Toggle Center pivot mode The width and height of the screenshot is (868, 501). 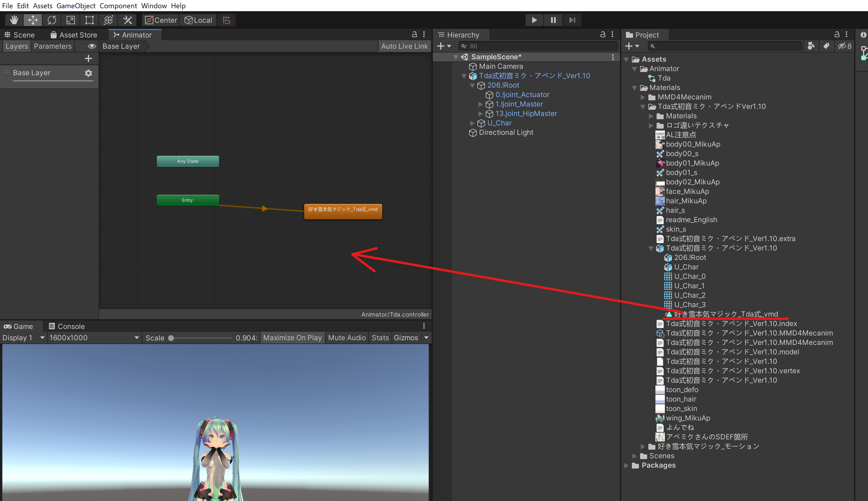[160, 20]
